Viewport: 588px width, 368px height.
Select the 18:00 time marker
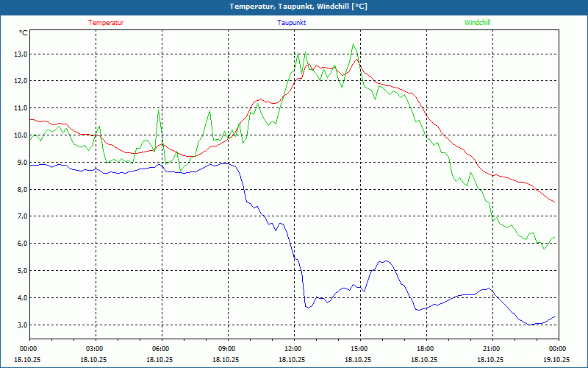(x=425, y=349)
